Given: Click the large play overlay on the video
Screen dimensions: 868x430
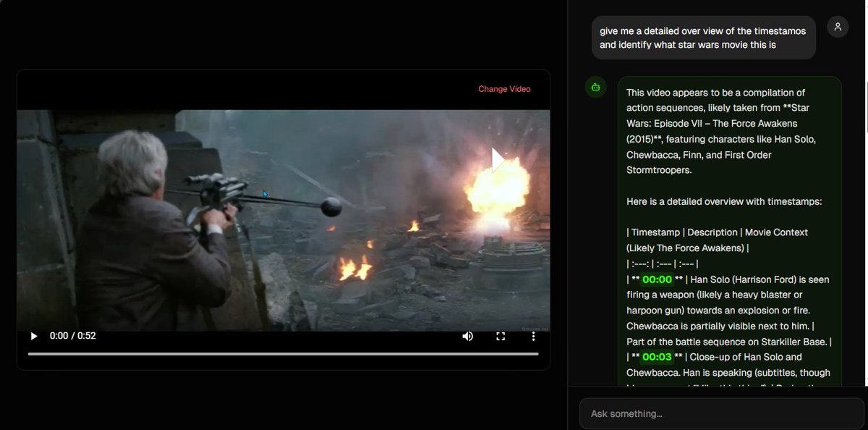Looking at the screenshot, I should click(498, 160).
